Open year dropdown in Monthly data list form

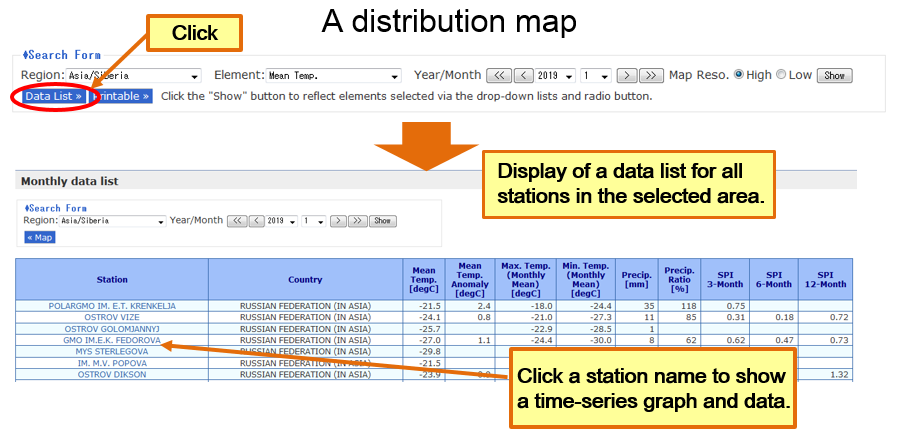[282, 221]
